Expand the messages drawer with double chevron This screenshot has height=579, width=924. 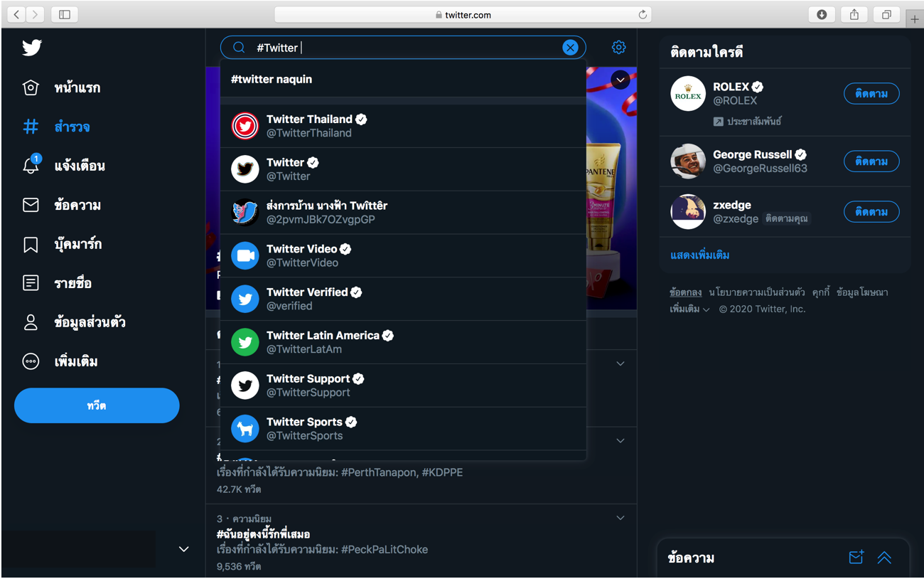tap(884, 558)
